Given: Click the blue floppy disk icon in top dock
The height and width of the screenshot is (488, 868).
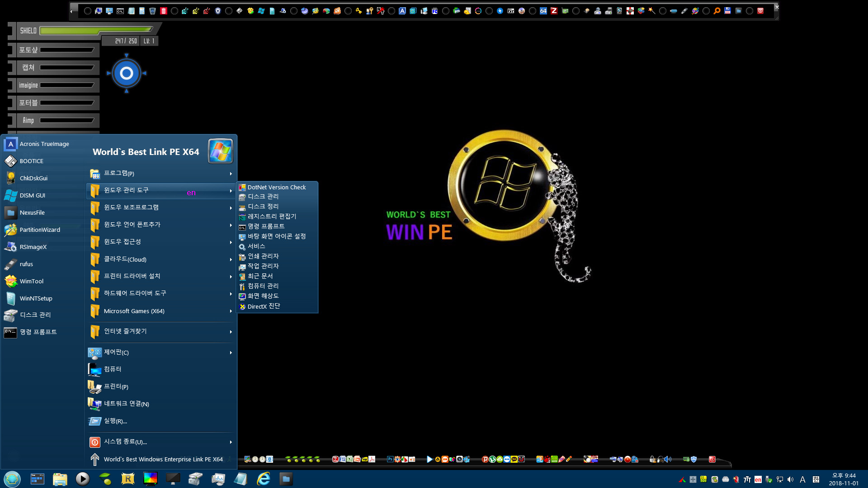Looking at the screenshot, I should coord(727,11).
